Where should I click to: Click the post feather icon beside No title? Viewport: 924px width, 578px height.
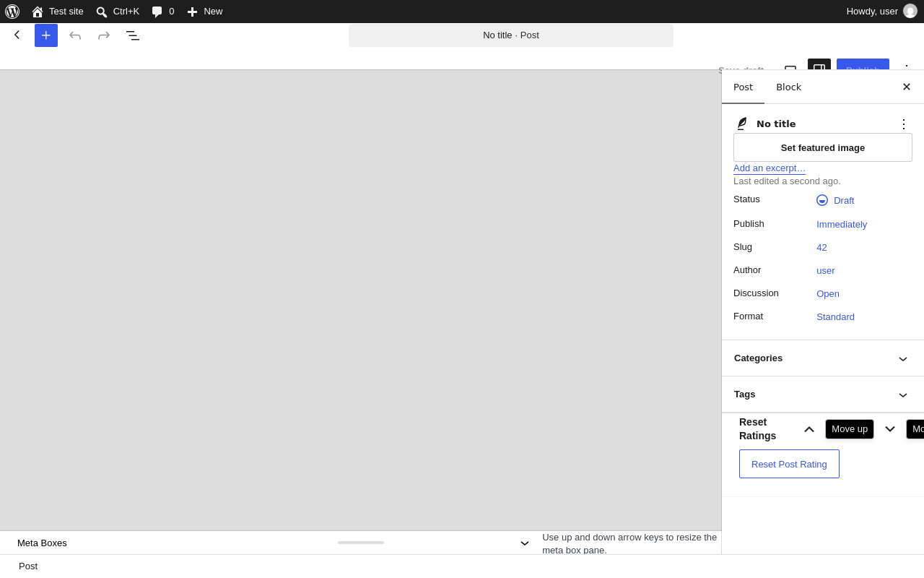pos(741,124)
